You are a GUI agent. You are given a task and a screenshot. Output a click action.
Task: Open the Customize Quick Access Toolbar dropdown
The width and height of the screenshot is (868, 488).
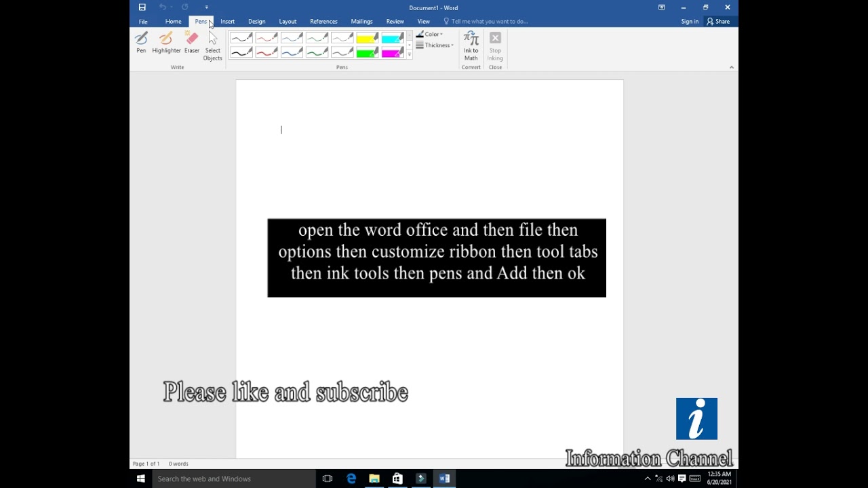coord(207,7)
